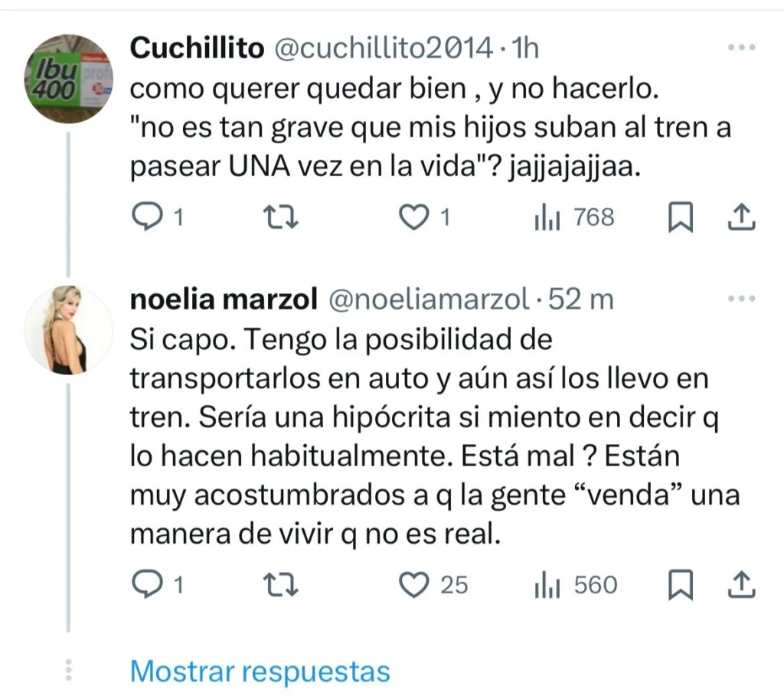
Task: Open the @noeliamarzol handle link
Action: pyautogui.click(x=429, y=300)
